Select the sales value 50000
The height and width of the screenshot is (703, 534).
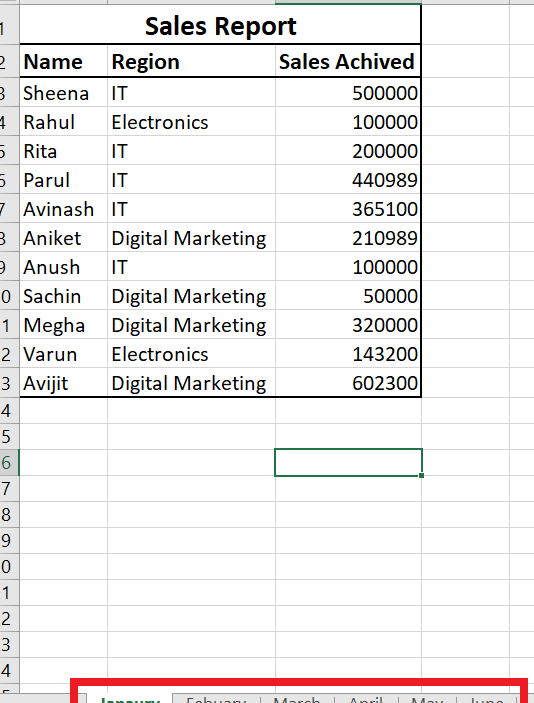coord(348,296)
